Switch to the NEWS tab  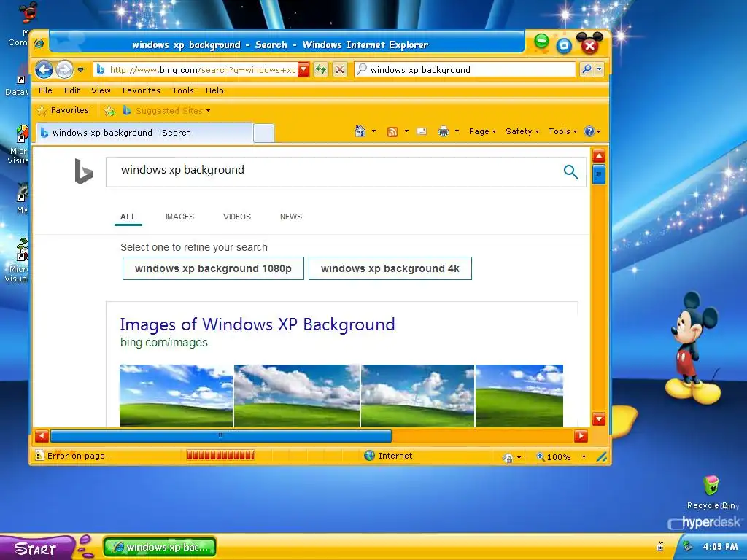pos(290,217)
